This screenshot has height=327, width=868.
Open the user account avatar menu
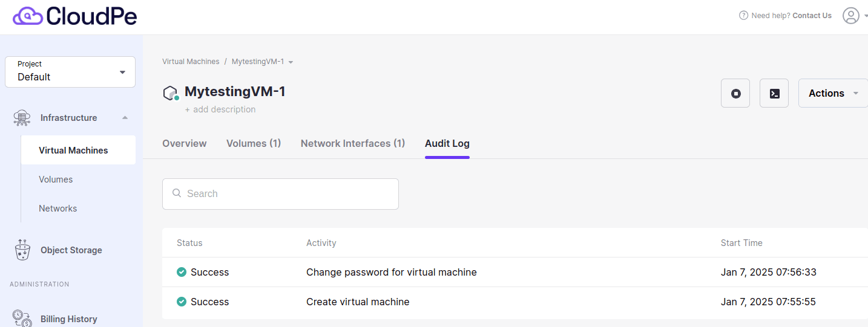[851, 16]
